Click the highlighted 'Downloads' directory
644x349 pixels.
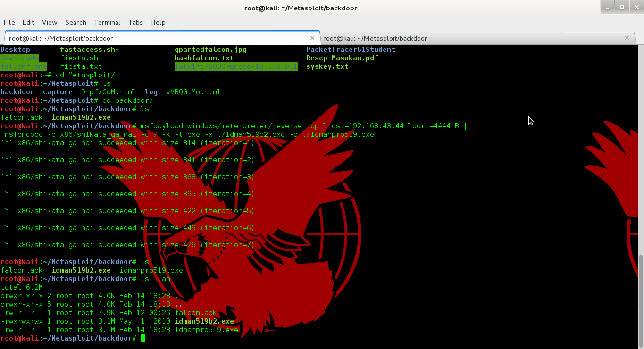pyautogui.click(x=19, y=58)
